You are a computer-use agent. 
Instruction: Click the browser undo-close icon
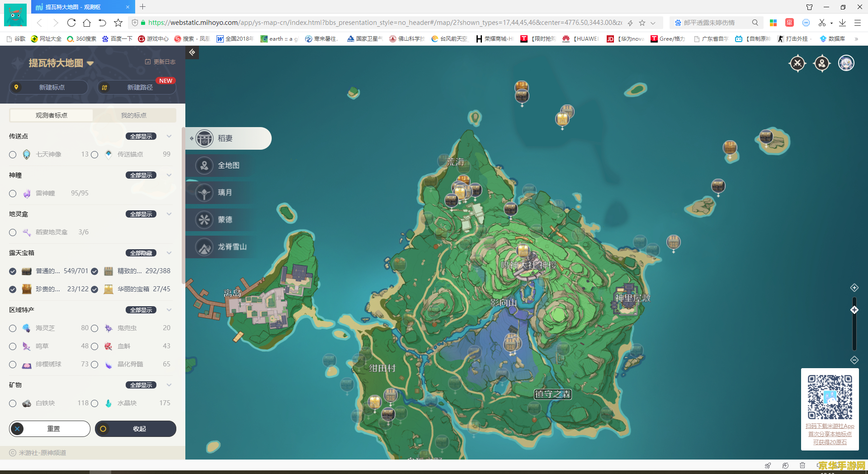point(102,23)
